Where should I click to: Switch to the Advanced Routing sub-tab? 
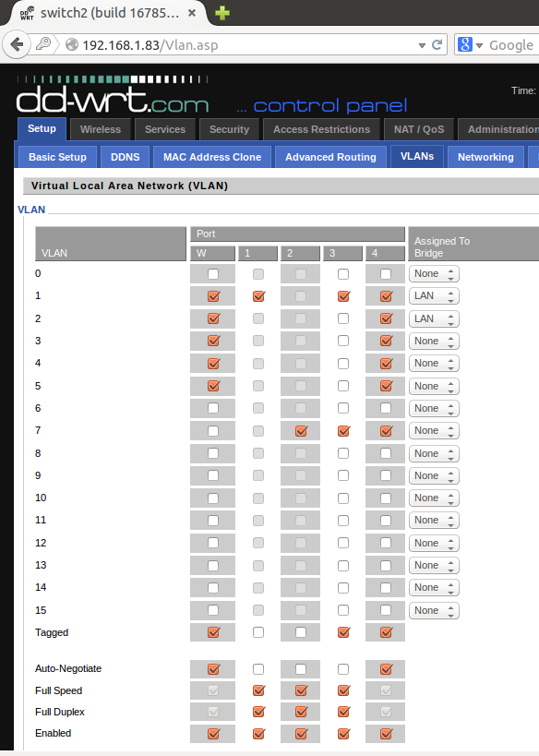(x=330, y=157)
